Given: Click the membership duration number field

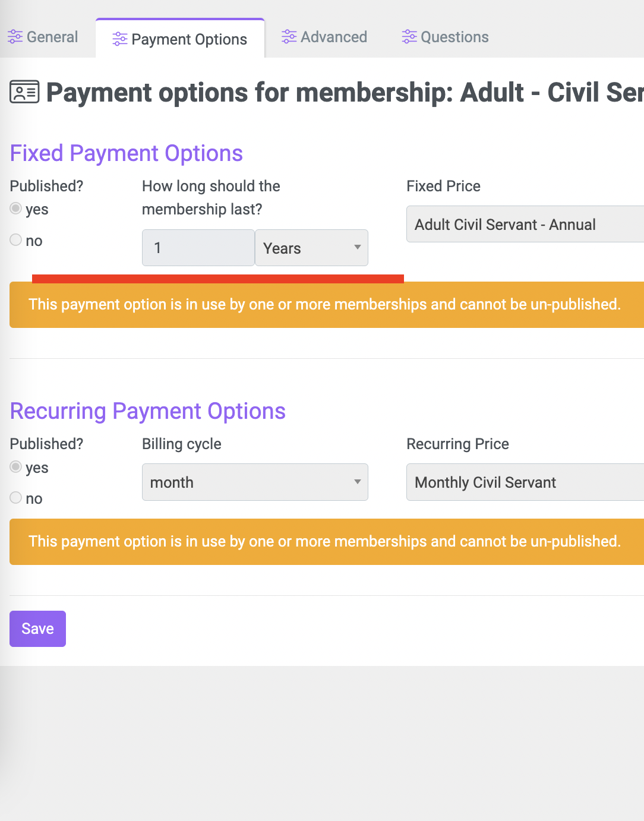Looking at the screenshot, I should tap(198, 248).
